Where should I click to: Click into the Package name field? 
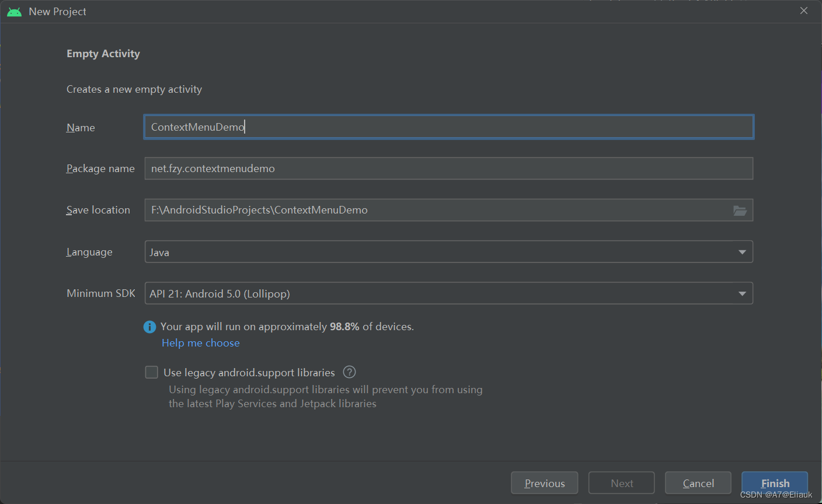[x=448, y=169]
